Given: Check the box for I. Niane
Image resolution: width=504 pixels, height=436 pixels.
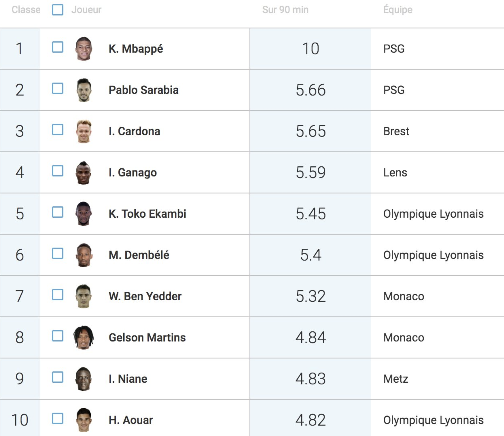Looking at the screenshot, I should (x=58, y=377).
